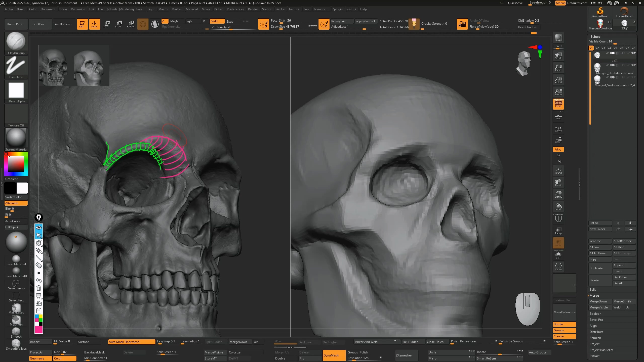Image resolution: width=644 pixels, height=362 pixels.
Task: Activate the Scale transform tool
Action: [118, 24]
